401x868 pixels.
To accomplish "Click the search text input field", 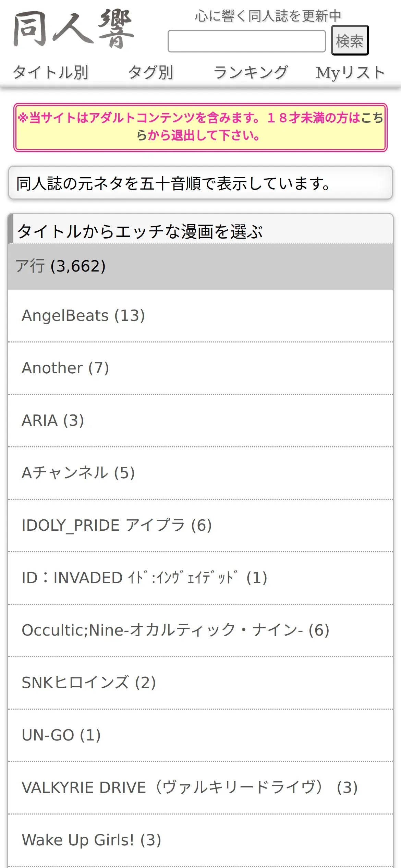I will click(x=246, y=41).
